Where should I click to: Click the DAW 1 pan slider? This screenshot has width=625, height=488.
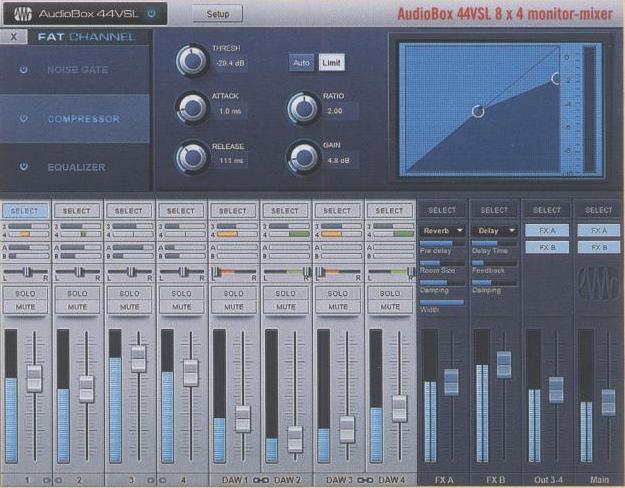[x=234, y=272]
